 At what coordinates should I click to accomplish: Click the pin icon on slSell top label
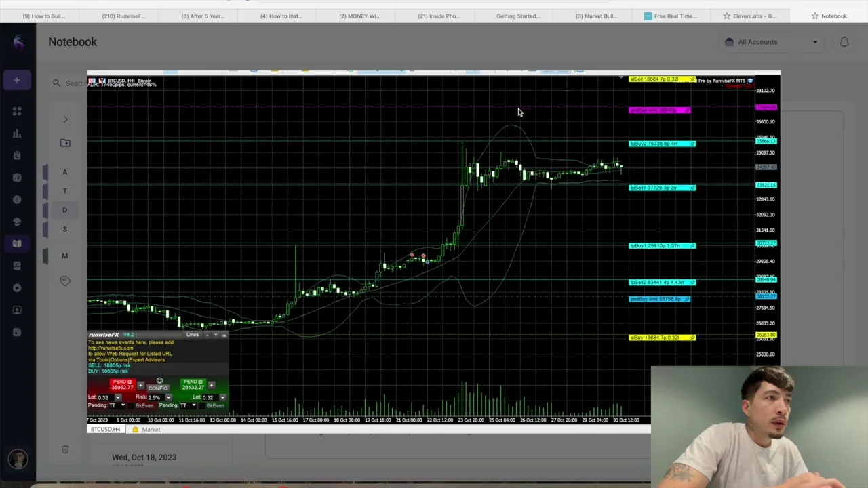tap(692, 79)
